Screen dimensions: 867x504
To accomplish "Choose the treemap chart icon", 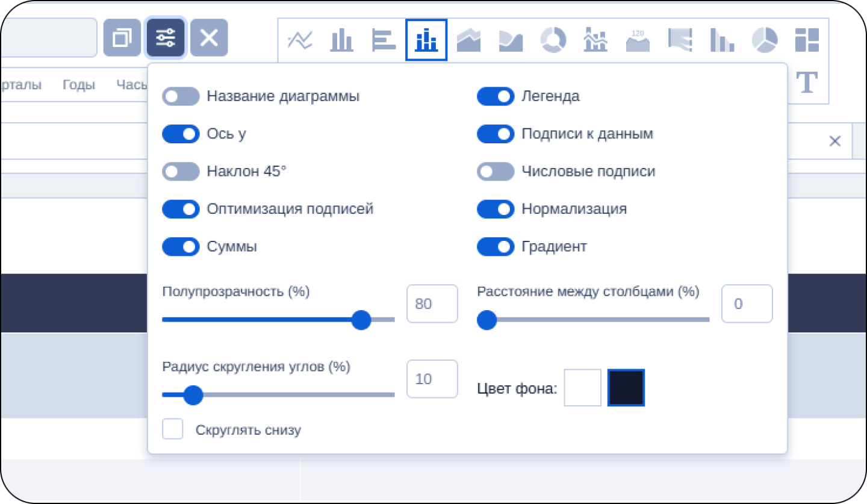I will 807,40.
